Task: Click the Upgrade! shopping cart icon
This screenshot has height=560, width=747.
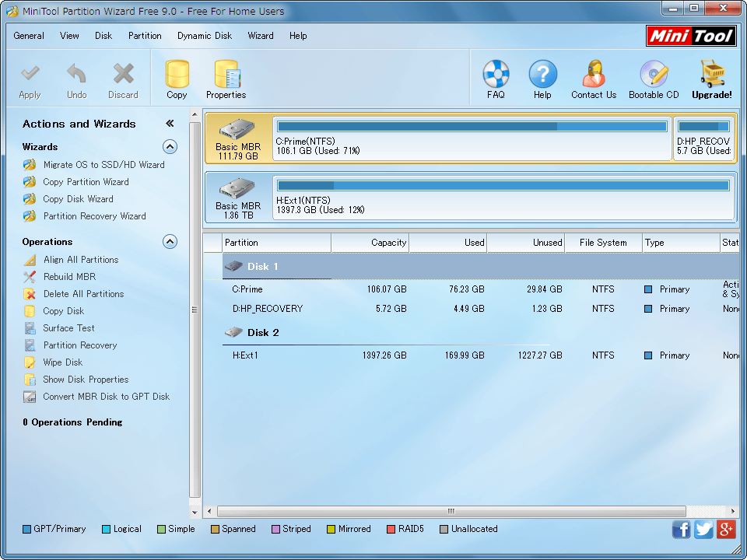Action: pos(712,74)
